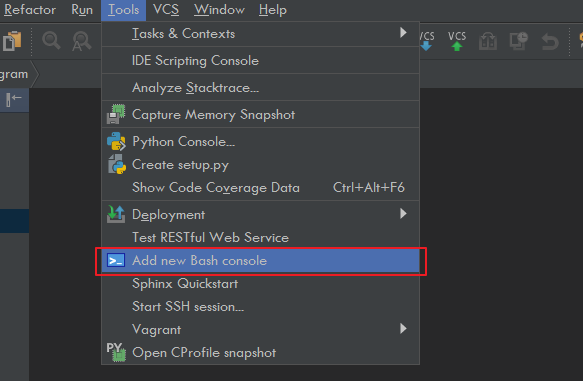
Task: Select Start SSH session entry
Action: pyautogui.click(x=260, y=307)
